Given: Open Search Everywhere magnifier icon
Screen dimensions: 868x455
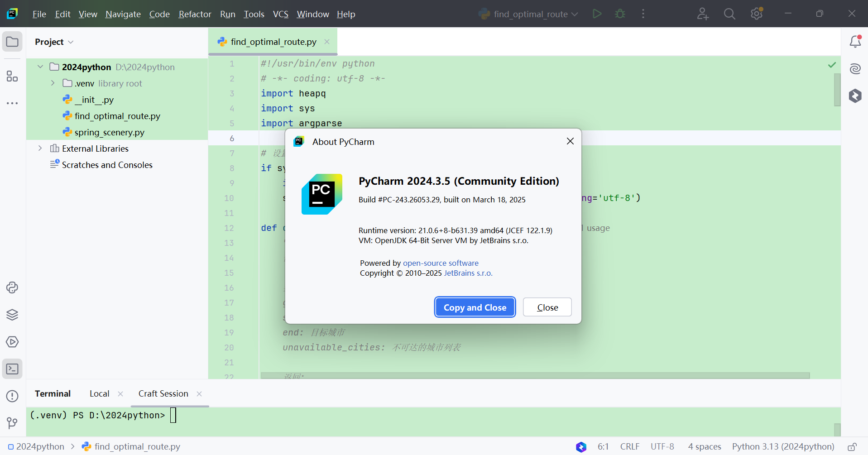Looking at the screenshot, I should (729, 14).
